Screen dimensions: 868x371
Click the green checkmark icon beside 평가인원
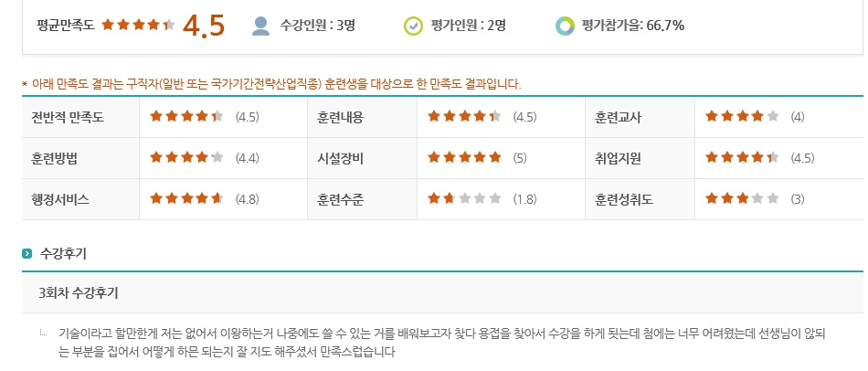[x=412, y=26]
